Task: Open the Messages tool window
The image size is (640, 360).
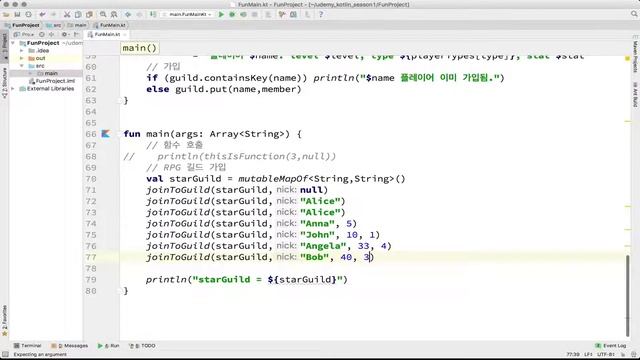Action: [x=70, y=346]
